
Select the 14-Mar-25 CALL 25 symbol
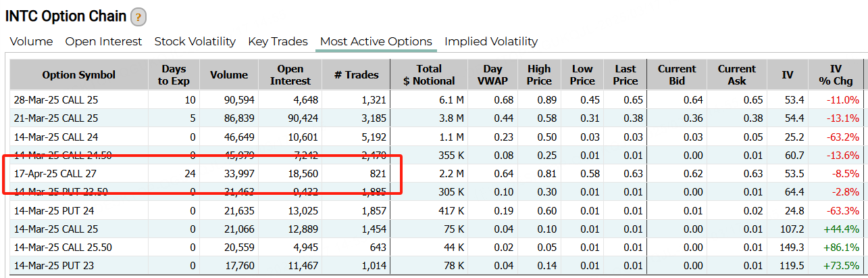point(56,229)
